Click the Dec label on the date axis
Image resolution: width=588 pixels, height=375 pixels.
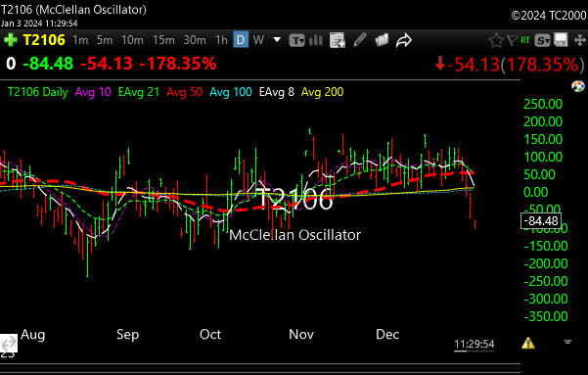(x=387, y=334)
